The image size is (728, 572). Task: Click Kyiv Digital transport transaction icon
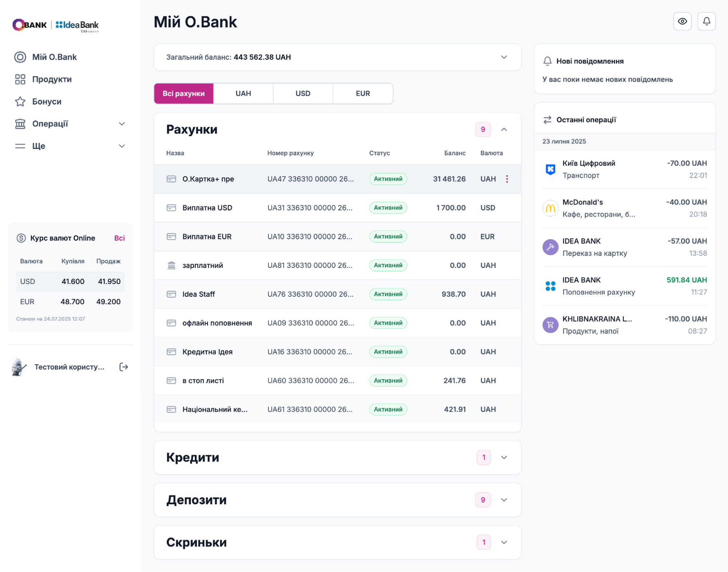click(550, 169)
